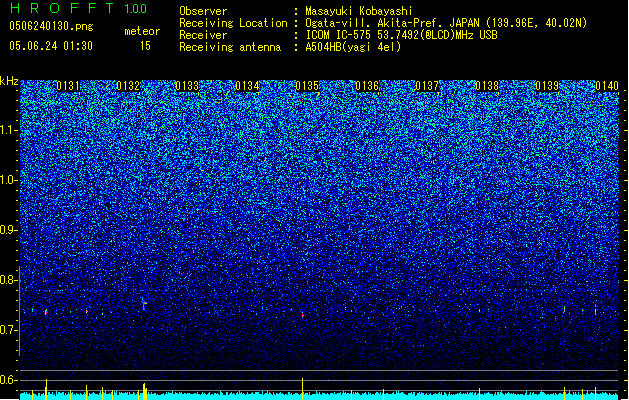This screenshot has height=400, width=629.
Task: Click the 0139 time marker
Action: (x=547, y=86)
